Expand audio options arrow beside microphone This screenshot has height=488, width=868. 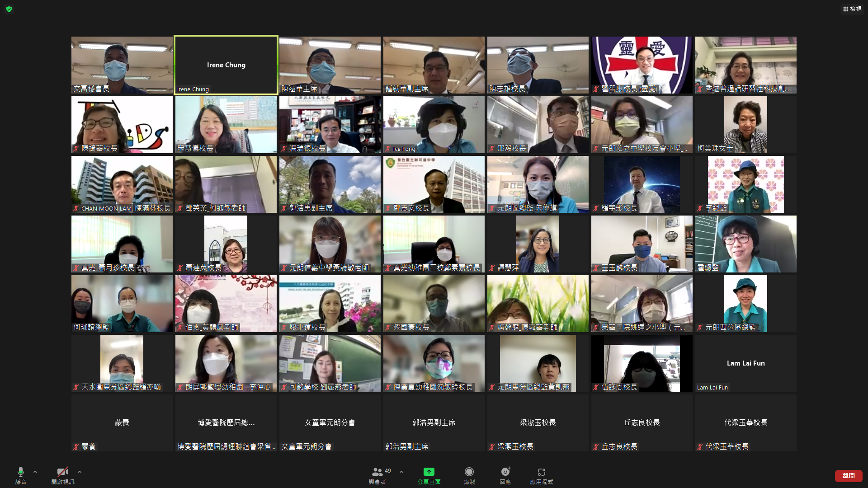pos(35,472)
